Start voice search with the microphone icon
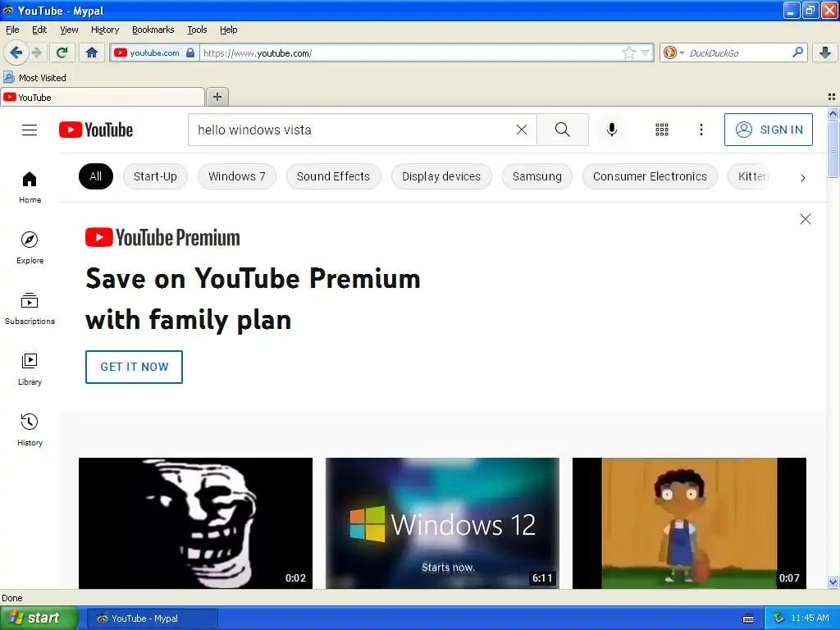This screenshot has width=840, height=630. coord(612,130)
